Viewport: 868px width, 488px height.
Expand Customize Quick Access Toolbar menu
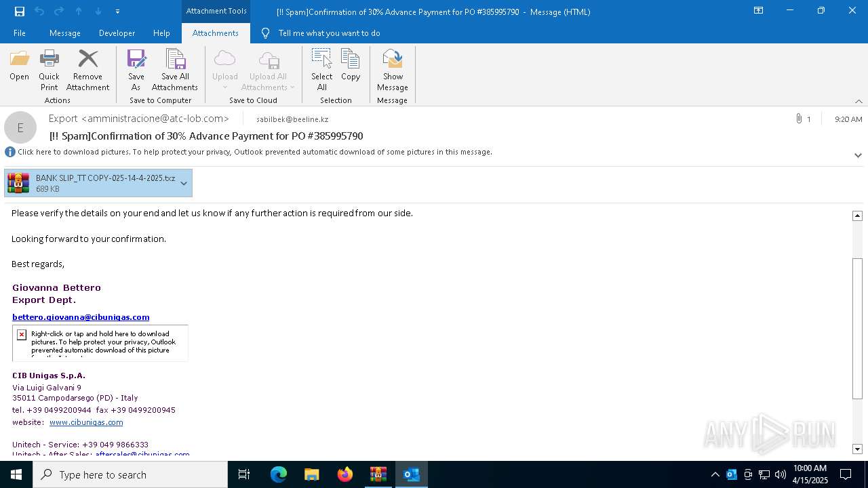117,12
